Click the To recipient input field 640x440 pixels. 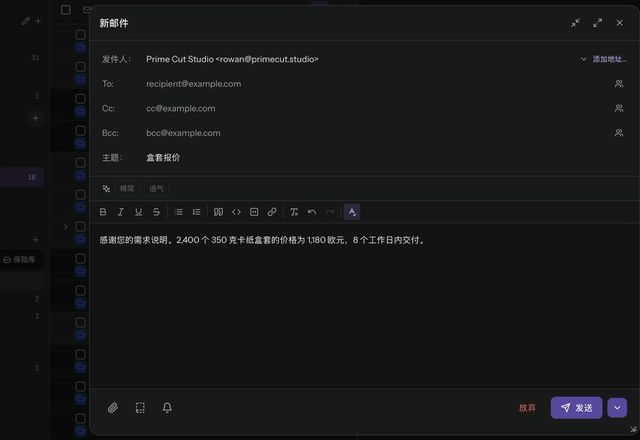click(376, 84)
